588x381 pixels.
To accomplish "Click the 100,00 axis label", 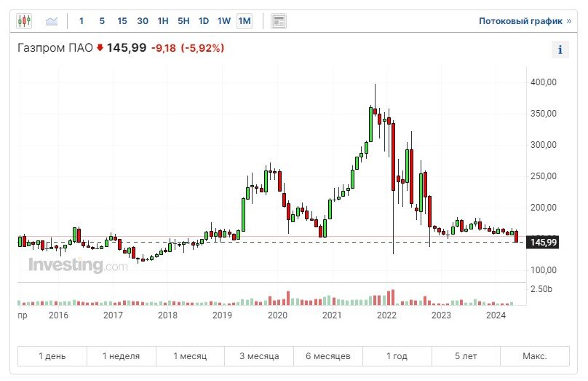I will pyautogui.click(x=544, y=270).
